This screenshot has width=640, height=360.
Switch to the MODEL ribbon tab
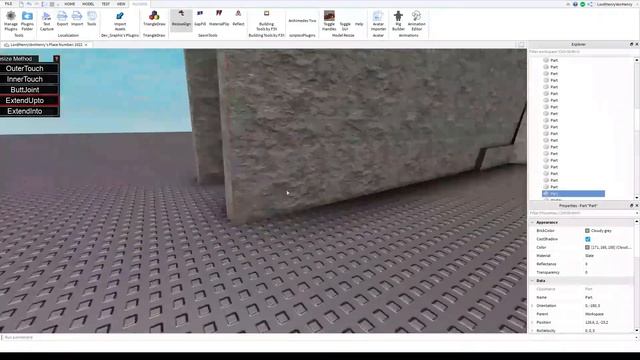click(x=88, y=4)
